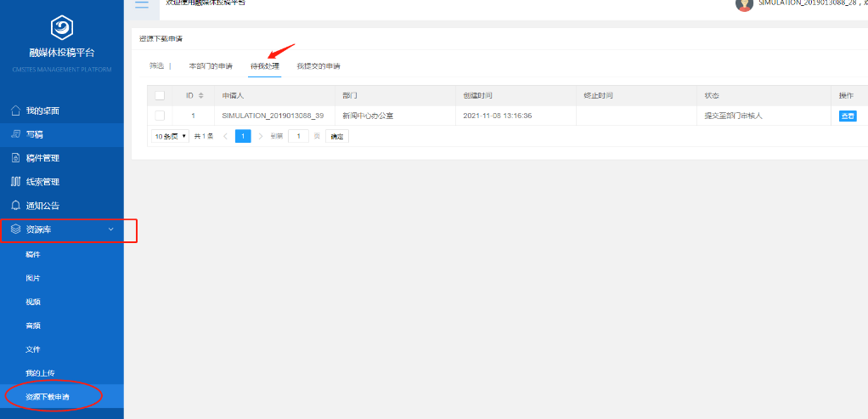Viewport: 868px width, 419px height.
Task: Toggle the select-all checkbox in table header
Action: pos(160,95)
